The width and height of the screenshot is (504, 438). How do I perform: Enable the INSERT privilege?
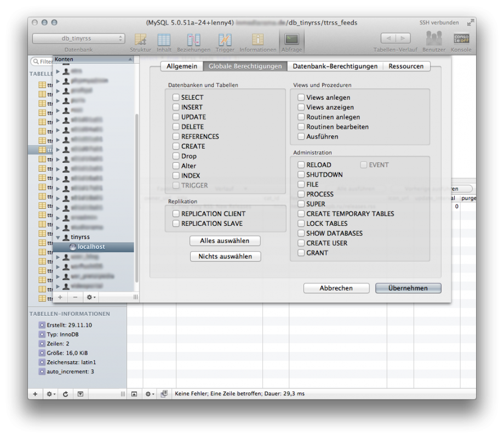click(x=176, y=107)
